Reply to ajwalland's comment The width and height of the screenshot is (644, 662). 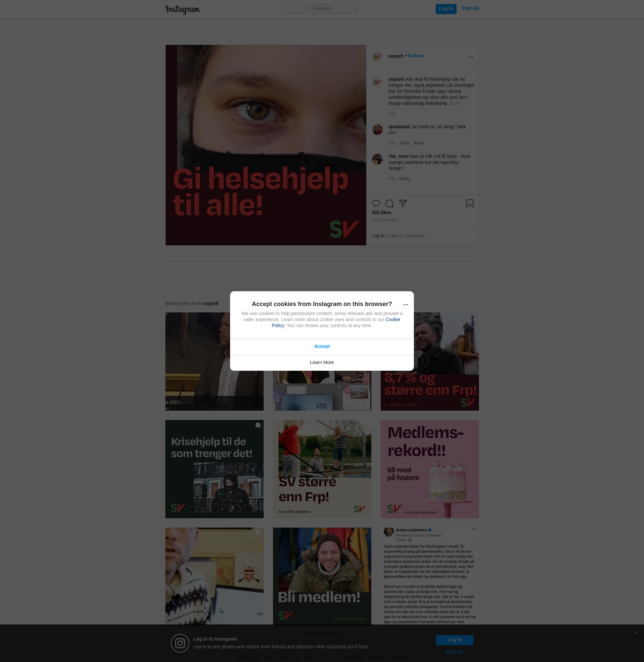click(x=418, y=143)
